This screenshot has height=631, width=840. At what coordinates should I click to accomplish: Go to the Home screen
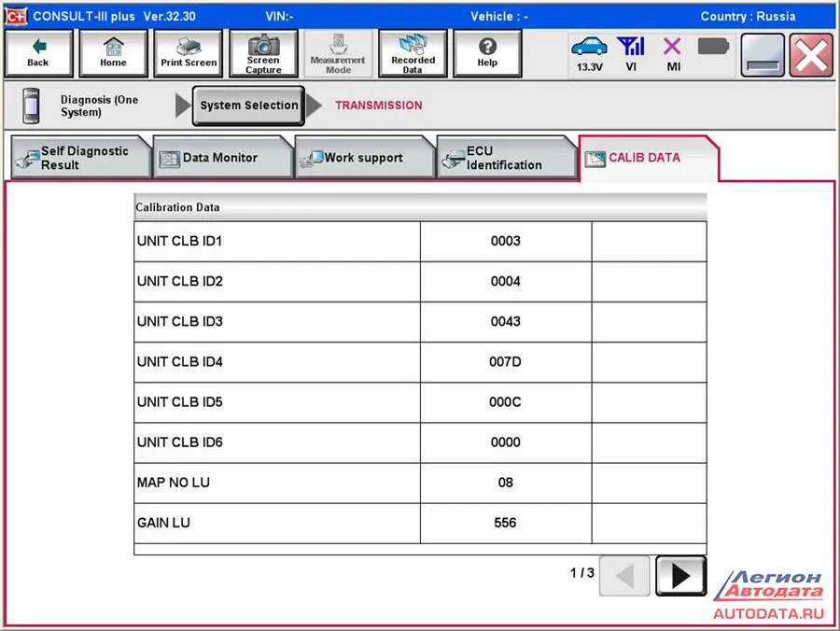[x=113, y=53]
